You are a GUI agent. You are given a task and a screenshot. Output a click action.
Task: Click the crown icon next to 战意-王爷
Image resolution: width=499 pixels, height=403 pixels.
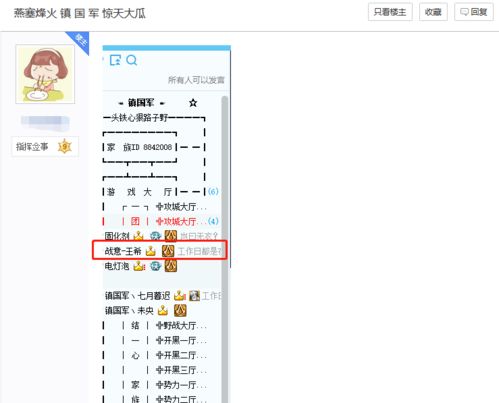(151, 251)
